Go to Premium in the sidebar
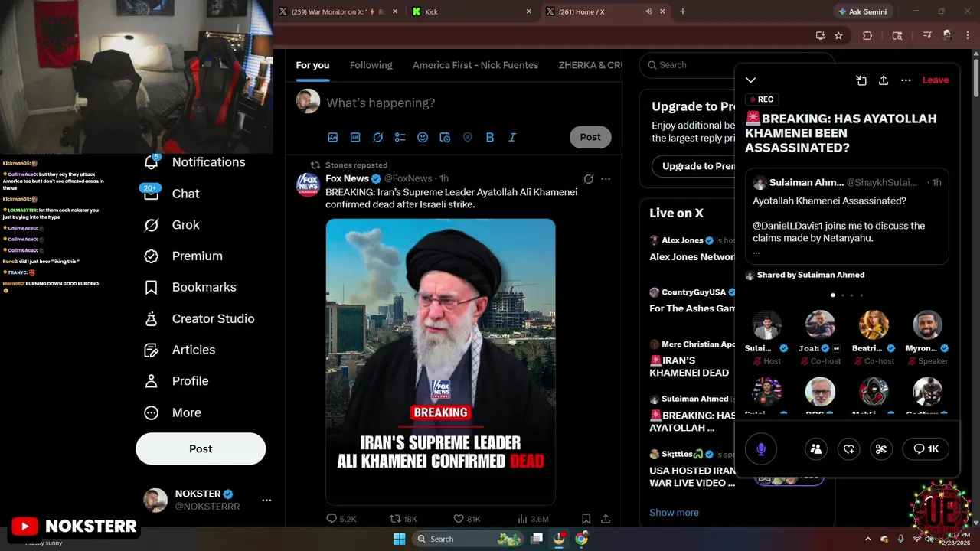The height and width of the screenshot is (551, 980). pyautogui.click(x=183, y=256)
